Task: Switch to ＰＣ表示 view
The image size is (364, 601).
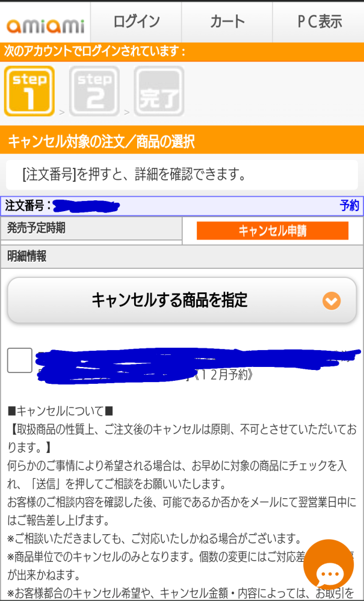Action: pos(319,22)
